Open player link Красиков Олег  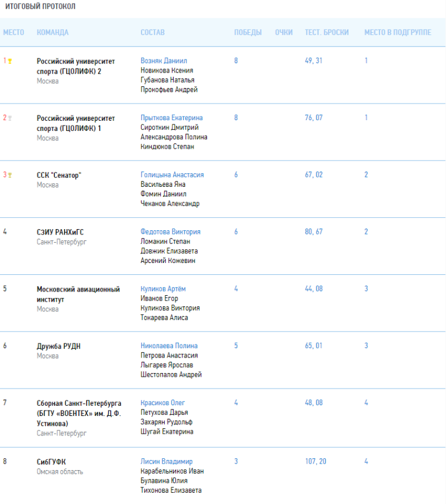coord(163,403)
